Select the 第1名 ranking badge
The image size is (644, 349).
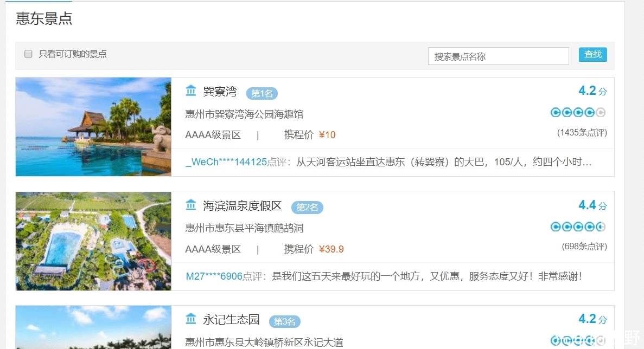coord(262,93)
